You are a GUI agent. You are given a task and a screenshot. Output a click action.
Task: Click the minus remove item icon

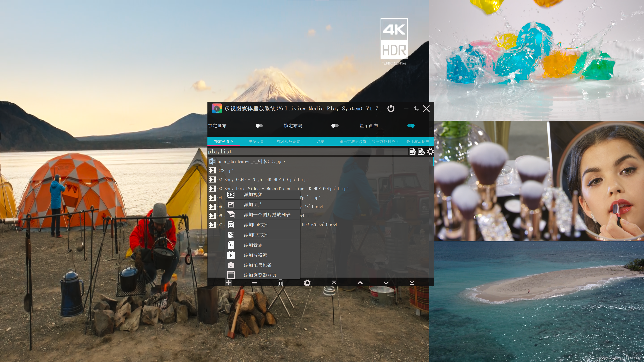coord(254,283)
